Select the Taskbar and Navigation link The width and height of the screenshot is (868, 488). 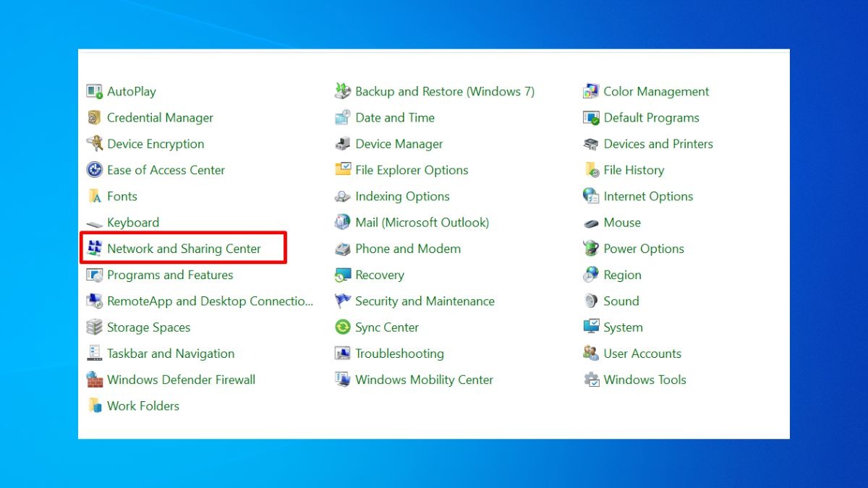tap(171, 354)
